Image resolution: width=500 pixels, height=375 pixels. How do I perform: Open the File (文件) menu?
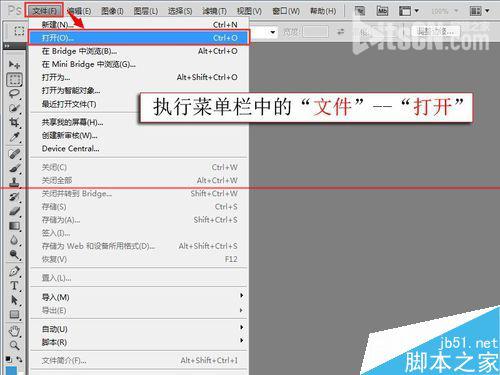(x=44, y=11)
